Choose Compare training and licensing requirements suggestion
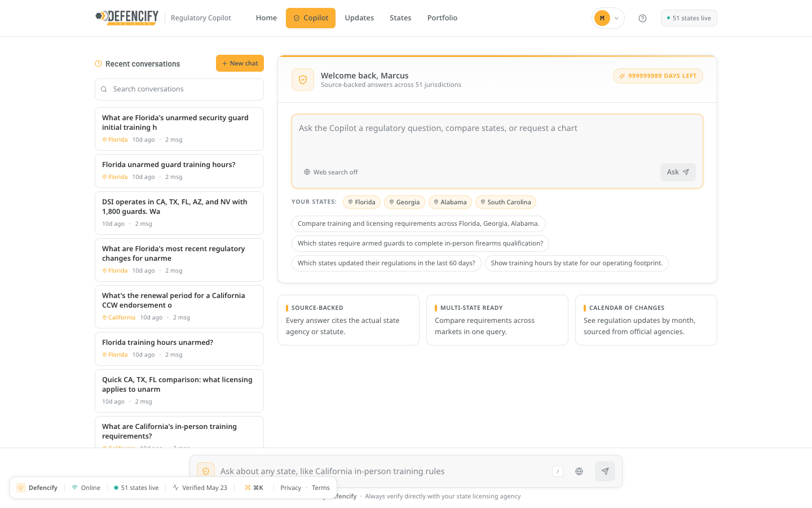The image size is (812, 508). [418, 224]
